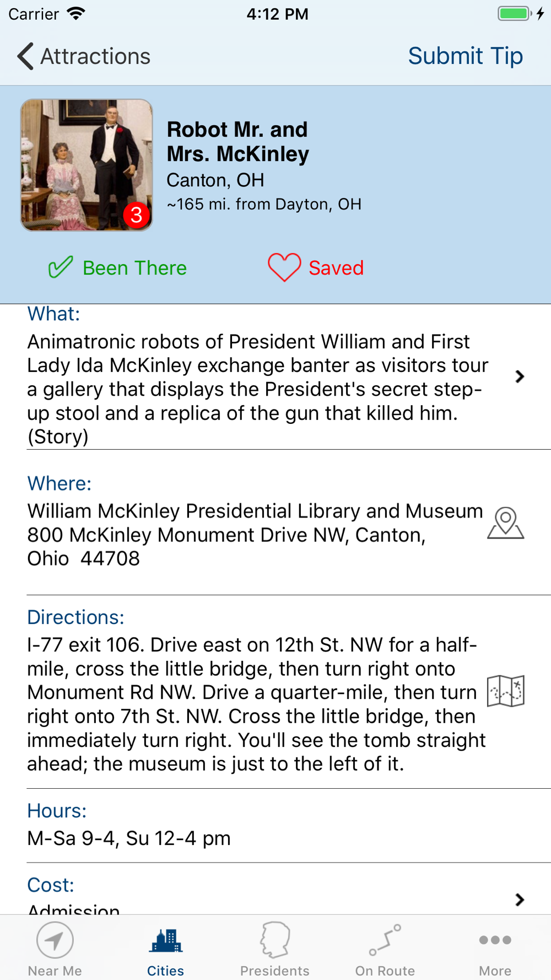Expand the Cost section chevron
Viewport: 551px width, 980px height.
coord(519,900)
